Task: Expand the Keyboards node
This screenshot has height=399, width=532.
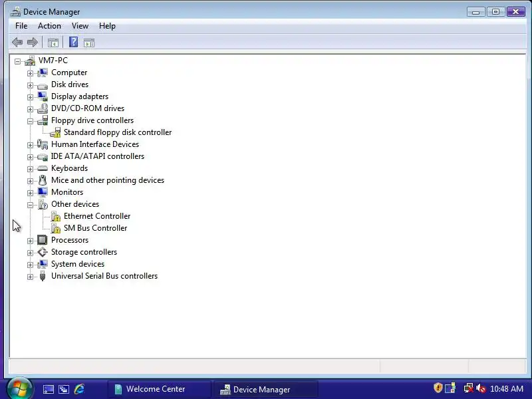Action: pos(30,169)
